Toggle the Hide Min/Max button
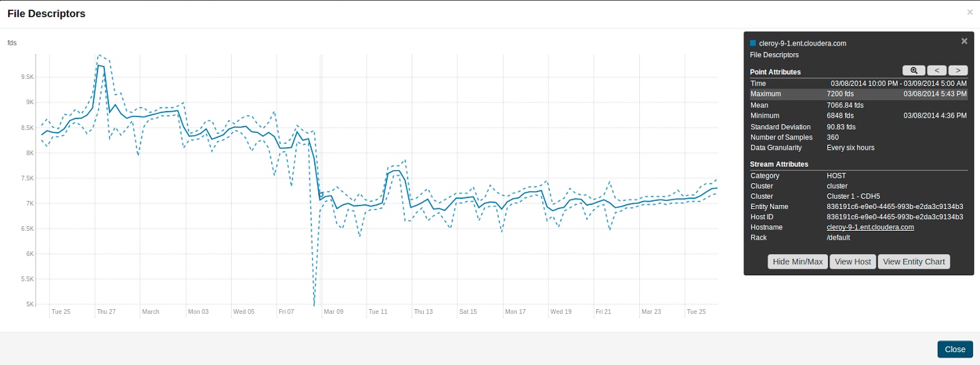This screenshot has width=980, height=365. 797,261
